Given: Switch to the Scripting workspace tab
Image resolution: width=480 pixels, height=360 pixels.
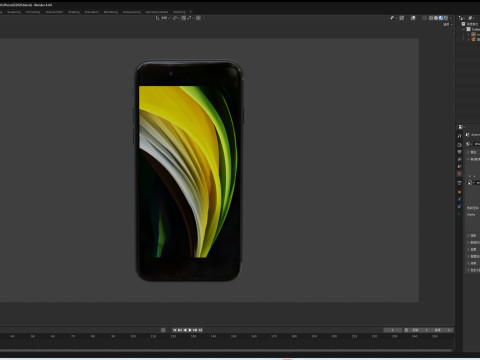Looking at the screenshot, I should click(179, 12).
